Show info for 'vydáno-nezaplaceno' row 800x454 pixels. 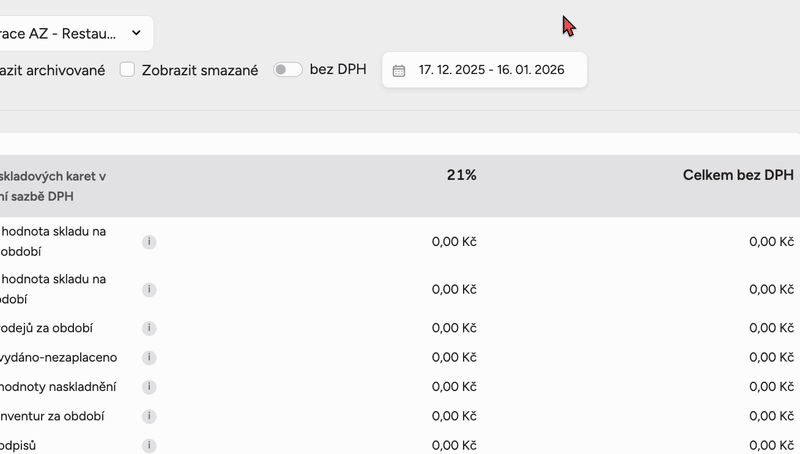149,358
